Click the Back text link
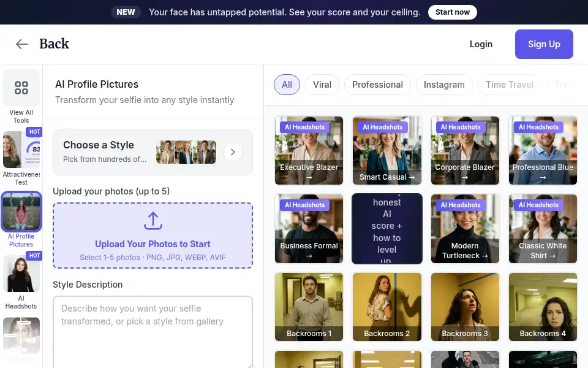588x368 pixels. pyautogui.click(x=54, y=44)
